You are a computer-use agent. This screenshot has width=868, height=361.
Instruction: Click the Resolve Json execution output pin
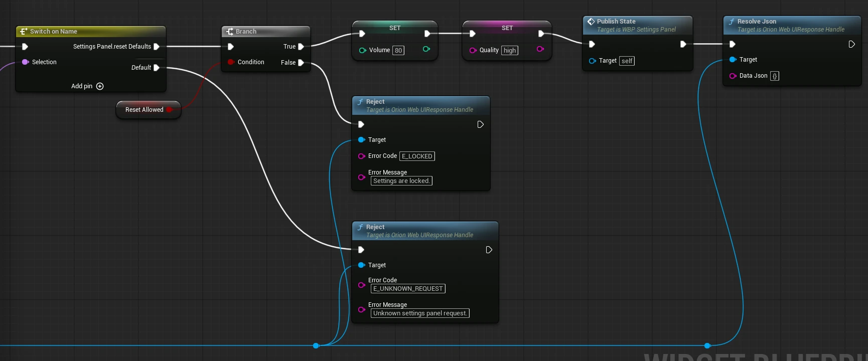tap(851, 44)
